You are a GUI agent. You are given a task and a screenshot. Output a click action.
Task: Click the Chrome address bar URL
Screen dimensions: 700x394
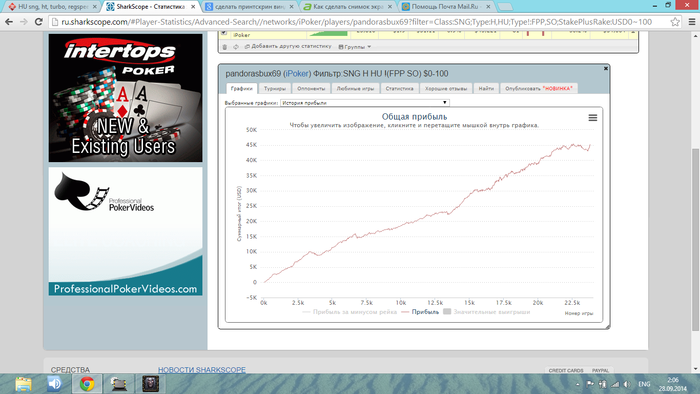click(x=357, y=21)
